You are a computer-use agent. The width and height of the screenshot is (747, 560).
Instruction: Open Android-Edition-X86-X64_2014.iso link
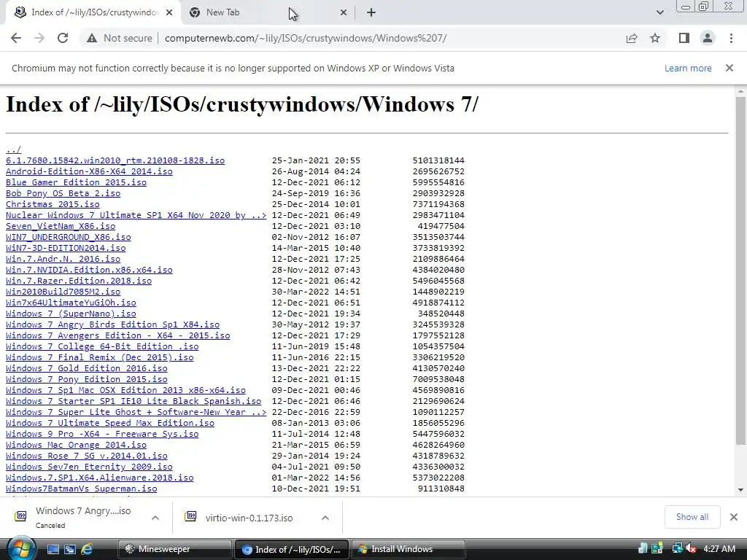tap(89, 171)
